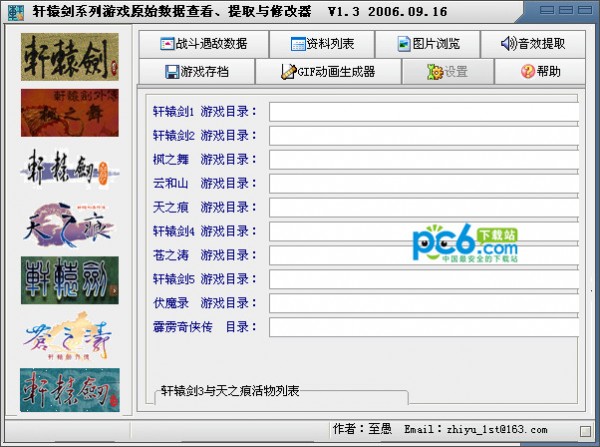Click the battle data picture icon
Image resolution: width=600 pixels, height=447 pixels.
[x=167, y=44]
